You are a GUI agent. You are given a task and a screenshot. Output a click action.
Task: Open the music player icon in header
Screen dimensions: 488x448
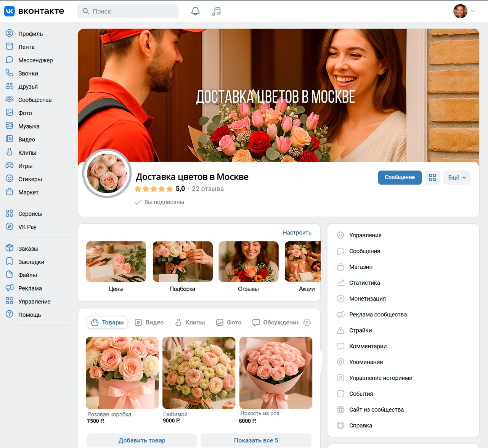[x=216, y=11]
